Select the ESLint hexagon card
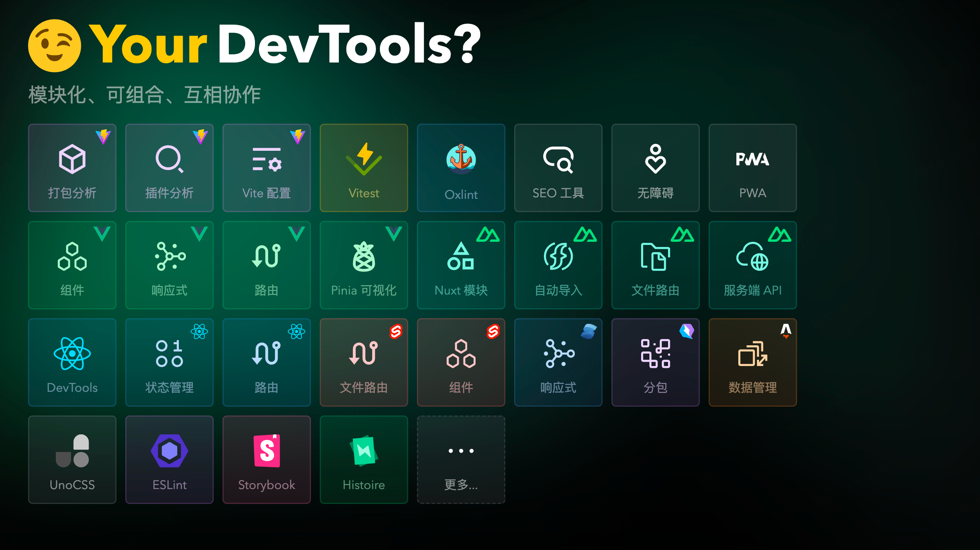 click(x=169, y=460)
